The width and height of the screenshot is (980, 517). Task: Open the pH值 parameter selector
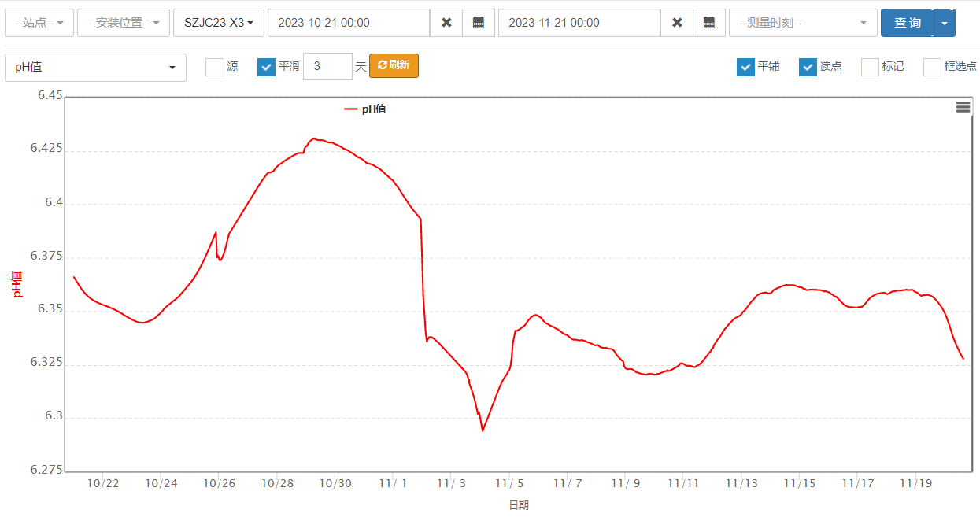(95, 68)
